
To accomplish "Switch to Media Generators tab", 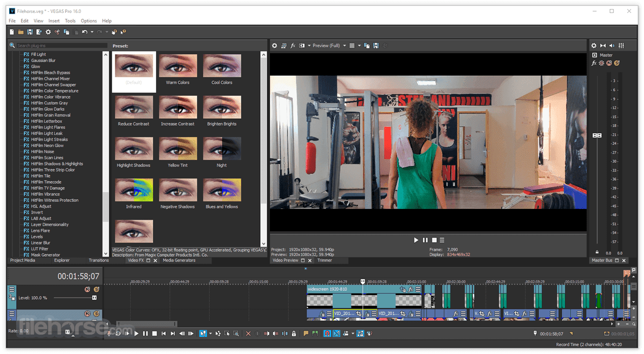I will (x=179, y=261).
